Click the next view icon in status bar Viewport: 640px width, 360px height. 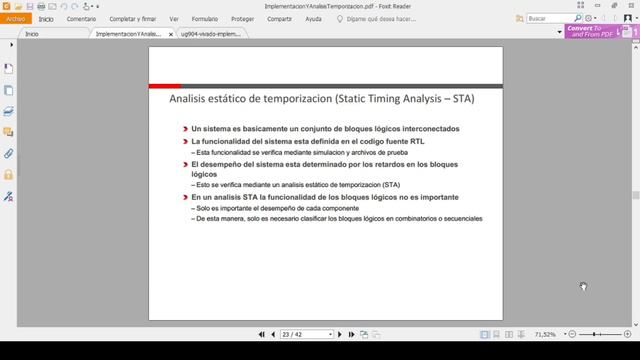(376, 334)
